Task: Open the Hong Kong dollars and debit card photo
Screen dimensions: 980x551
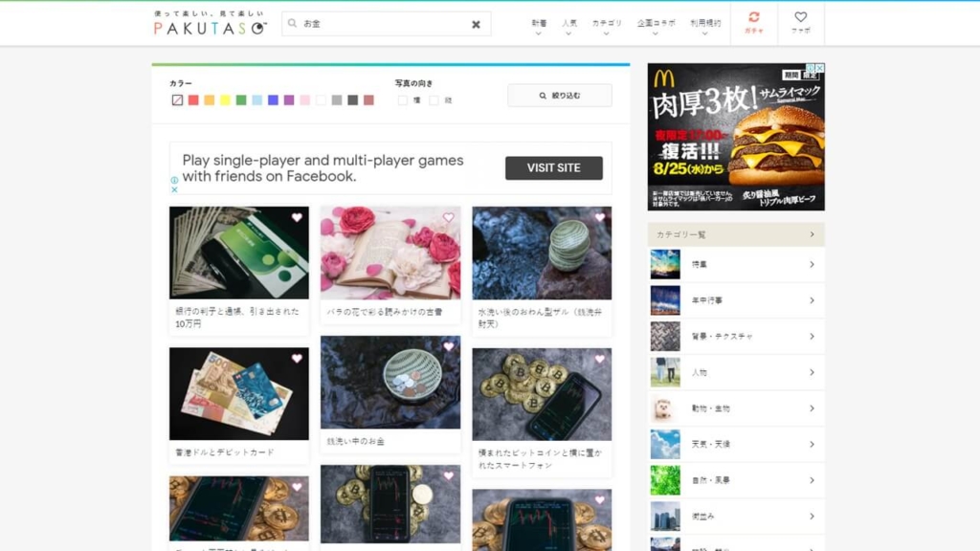Action: tap(238, 393)
